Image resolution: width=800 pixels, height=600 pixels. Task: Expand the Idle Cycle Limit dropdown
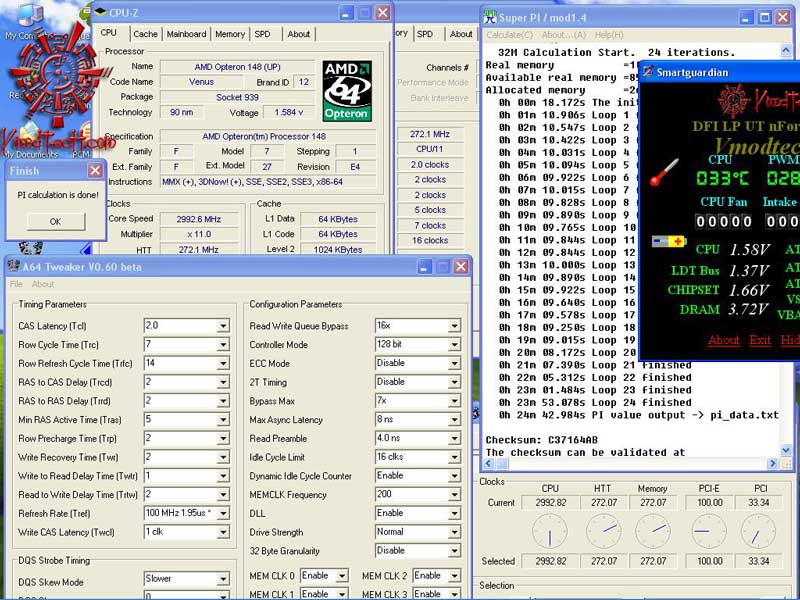tap(454, 458)
